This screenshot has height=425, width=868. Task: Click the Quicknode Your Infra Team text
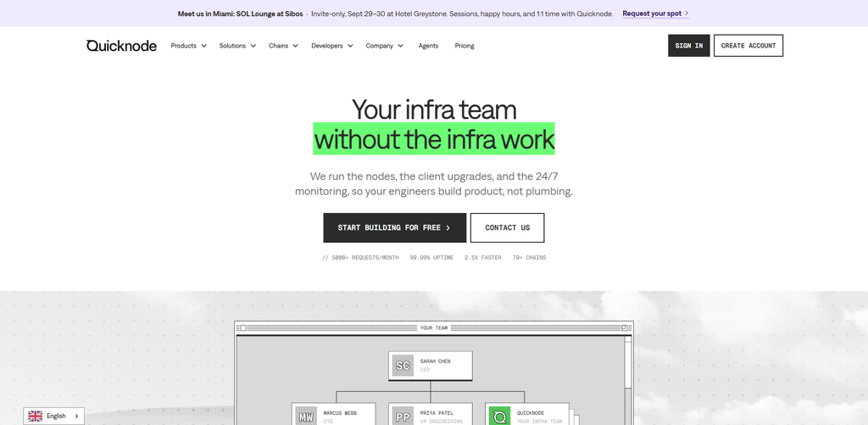[x=540, y=417]
